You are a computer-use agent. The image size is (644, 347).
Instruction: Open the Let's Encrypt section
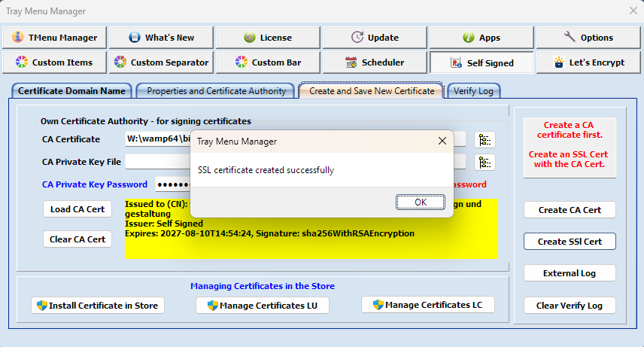pyautogui.click(x=588, y=62)
